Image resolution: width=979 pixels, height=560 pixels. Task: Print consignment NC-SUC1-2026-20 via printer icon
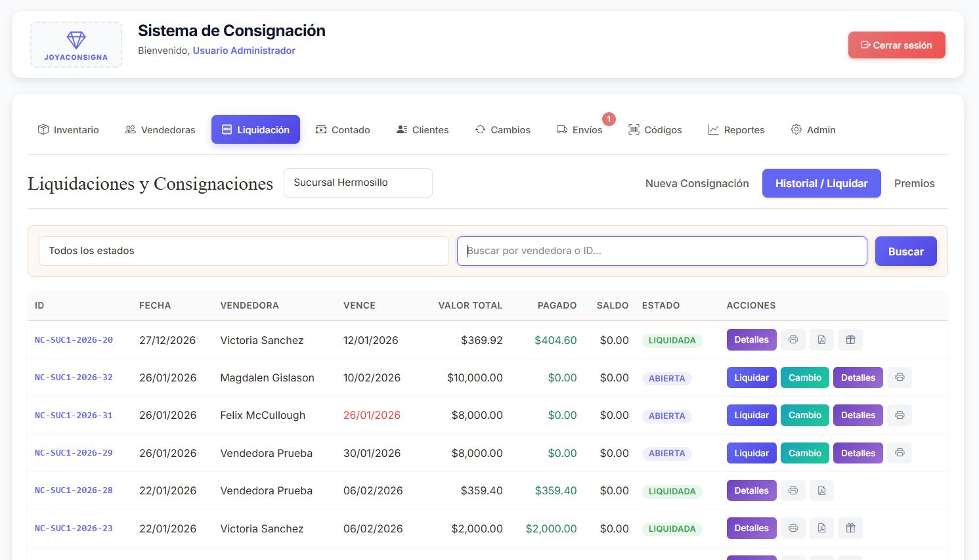pos(793,339)
